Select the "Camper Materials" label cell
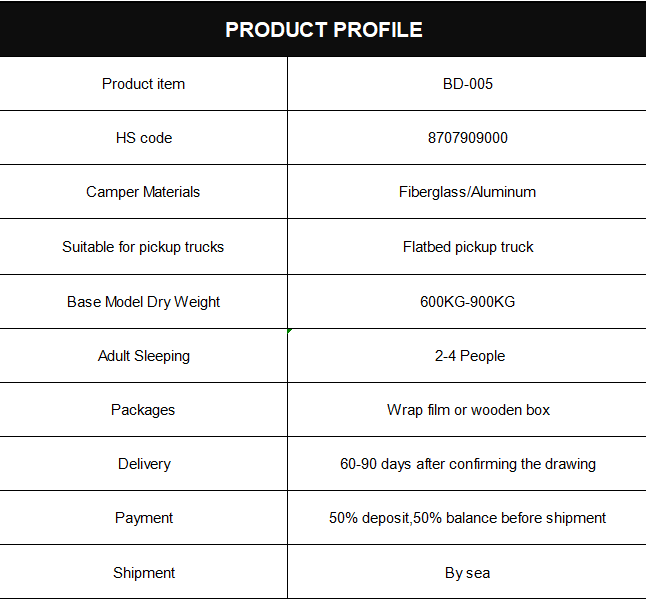 pos(143,192)
